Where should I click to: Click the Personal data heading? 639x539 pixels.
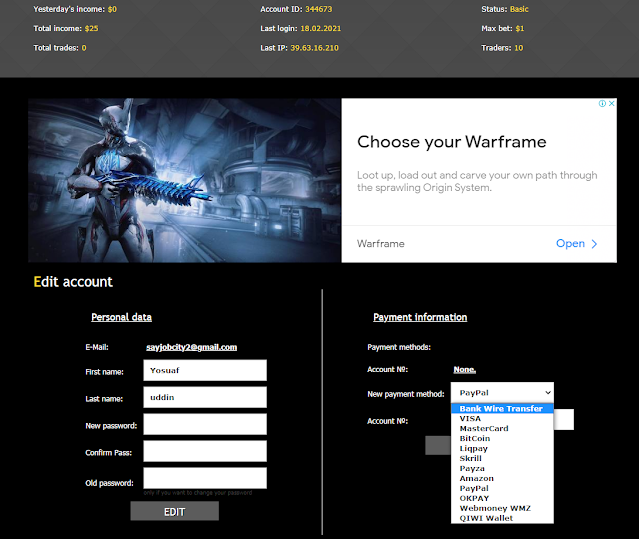click(121, 317)
